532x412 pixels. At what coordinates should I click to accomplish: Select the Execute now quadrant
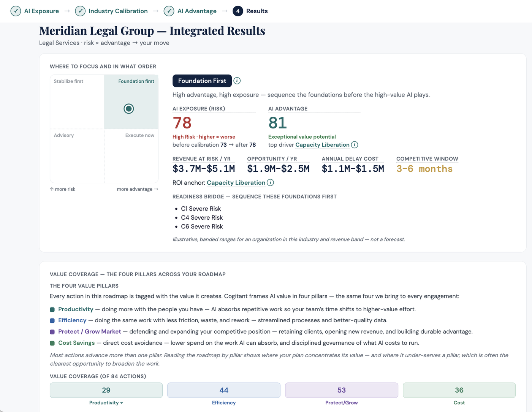[131, 156]
